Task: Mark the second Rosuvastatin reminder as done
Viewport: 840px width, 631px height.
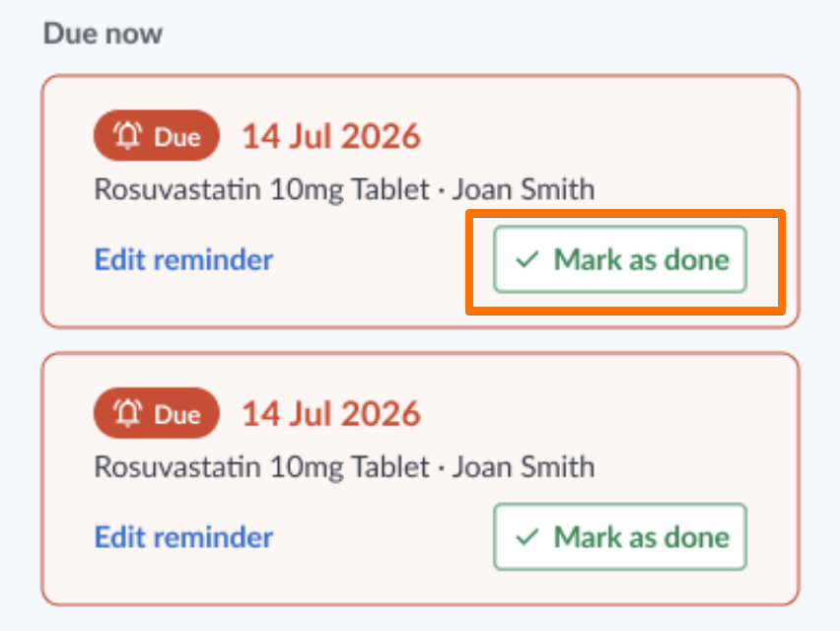Action: (620, 536)
